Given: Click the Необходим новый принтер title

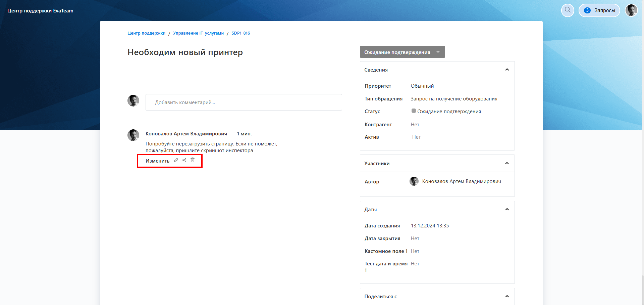Looking at the screenshot, I should [185, 52].
